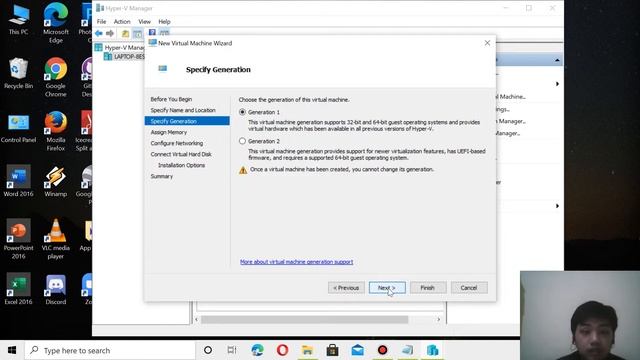
Task: Click the Help question mark toolbar icon
Action: 152,32
